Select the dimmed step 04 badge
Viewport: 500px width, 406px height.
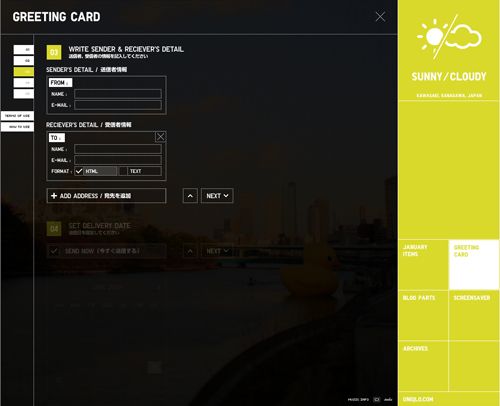click(54, 229)
